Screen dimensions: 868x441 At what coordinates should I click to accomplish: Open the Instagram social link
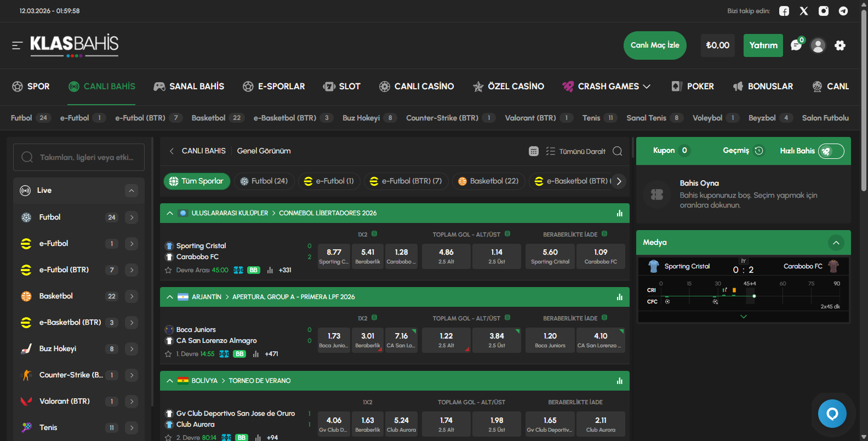pos(824,11)
